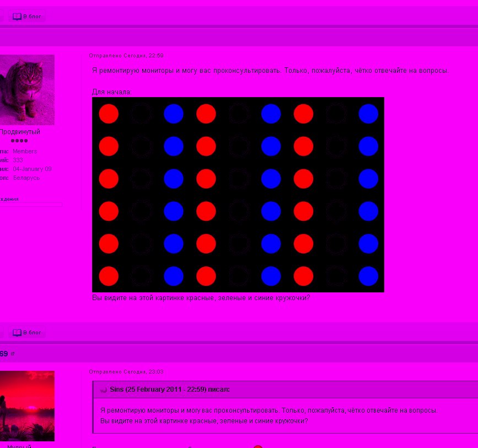This screenshot has height=448, width=478.
Task: Click the book icon next to the second «В блог» link
Action: coord(16,332)
